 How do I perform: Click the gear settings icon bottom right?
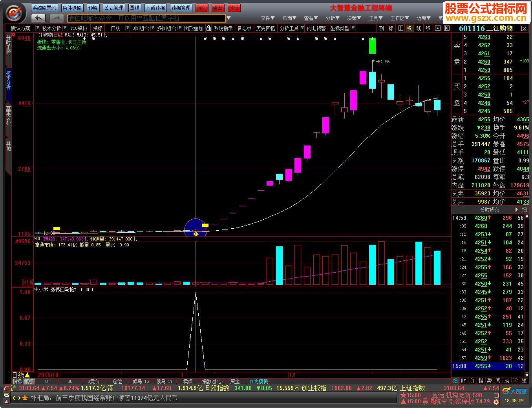[496, 402]
